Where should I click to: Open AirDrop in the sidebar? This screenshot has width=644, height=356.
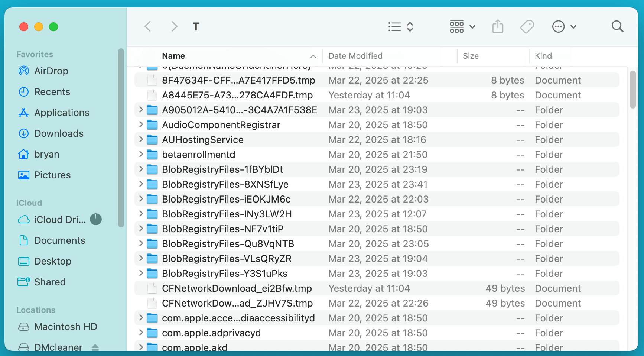point(51,71)
